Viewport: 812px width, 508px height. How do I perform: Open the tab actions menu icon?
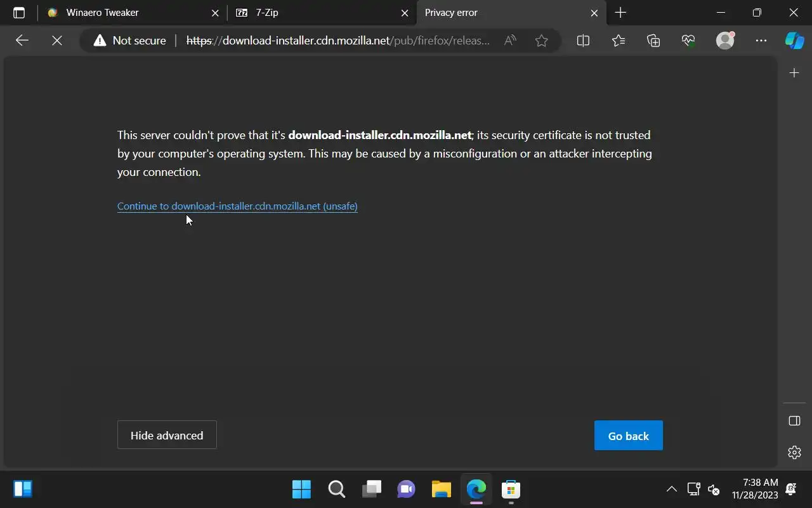pyautogui.click(x=19, y=13)
